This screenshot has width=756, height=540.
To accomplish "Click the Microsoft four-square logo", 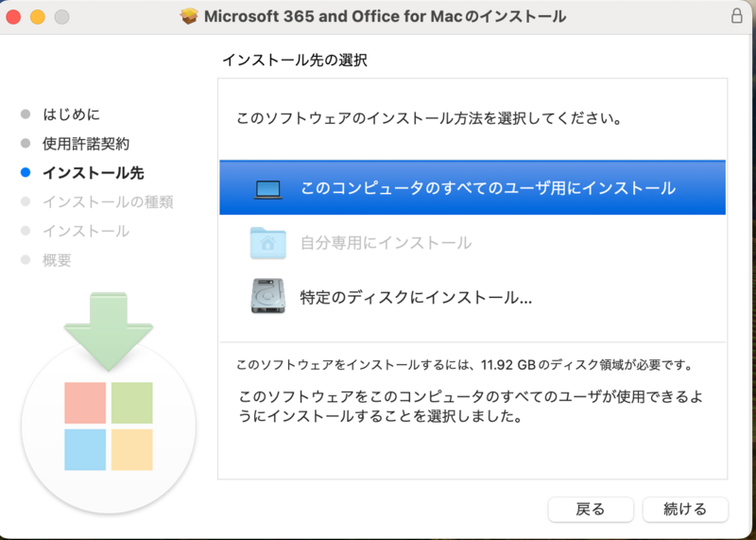I will pyautogui.click(x=109, y=427).
